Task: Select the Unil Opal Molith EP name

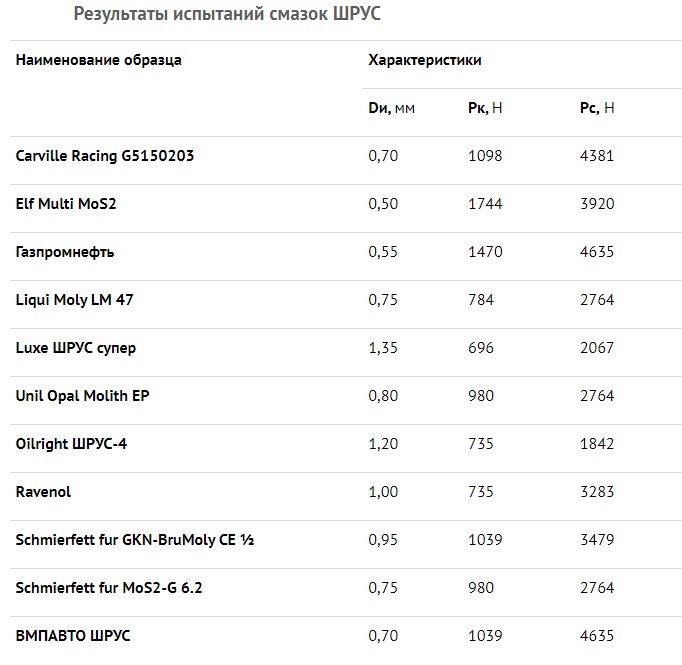Action: [83, 396]
